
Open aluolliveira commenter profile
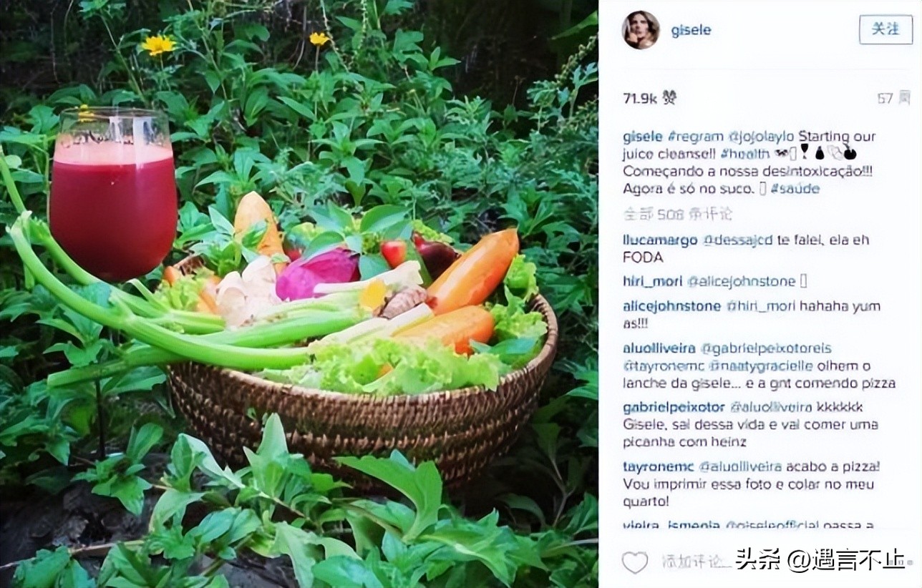[659, 348]
